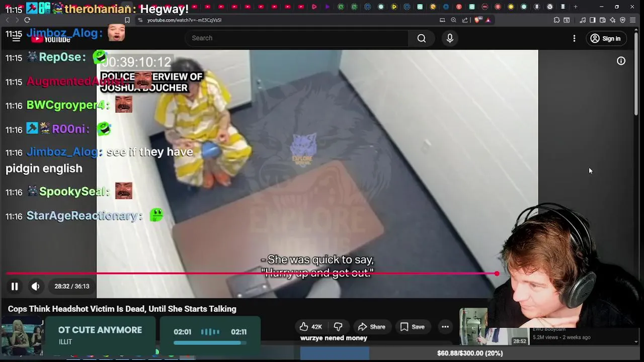Show video info card icon
644x362 pixels.
coord(621,61)
